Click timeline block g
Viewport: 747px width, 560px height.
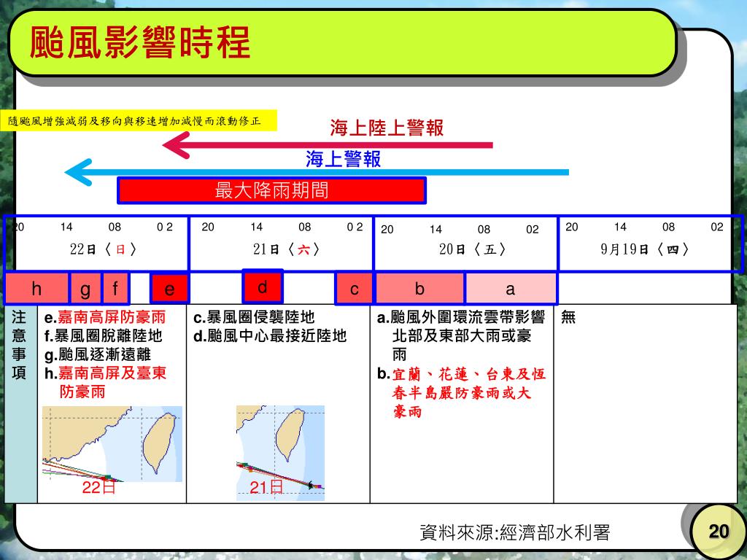pyautogui.click(x=85, y=289)
